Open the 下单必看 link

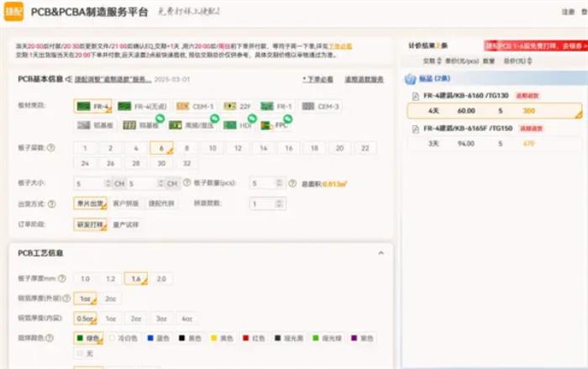click(318, 79)
